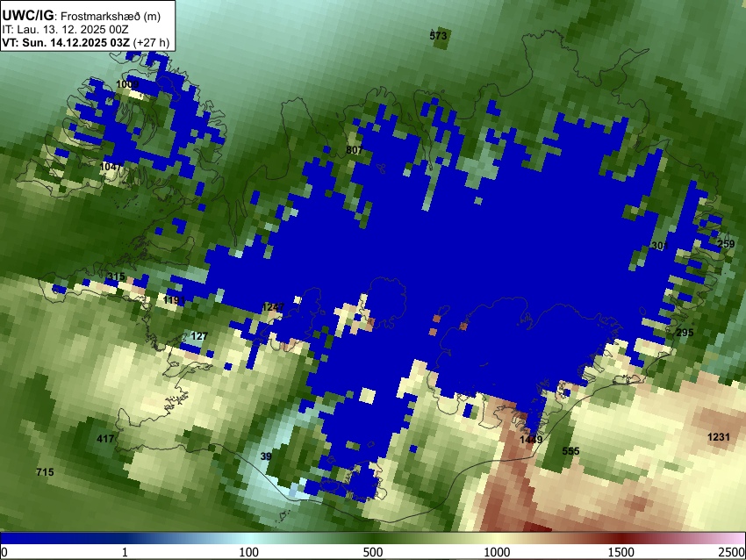This screenshot has height=560, width=746.
Task: Click the 315 map label
Action: (x=116, y=276)
